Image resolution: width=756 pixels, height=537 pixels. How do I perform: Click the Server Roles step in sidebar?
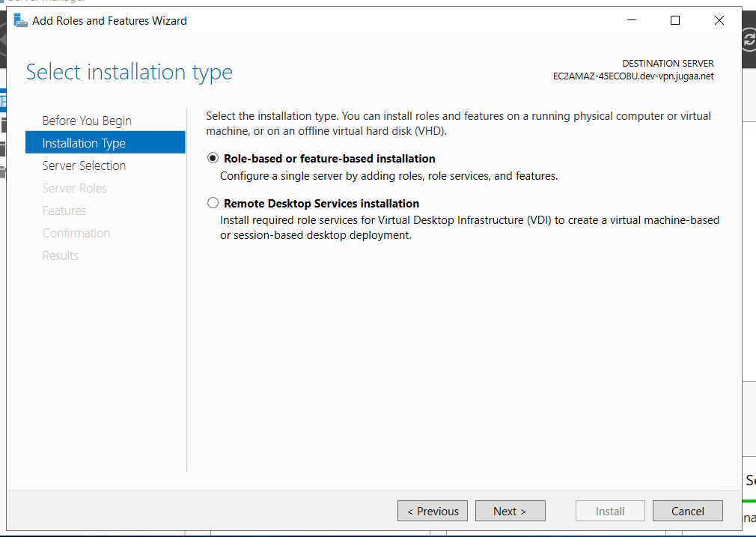click(x=75, y=188)
